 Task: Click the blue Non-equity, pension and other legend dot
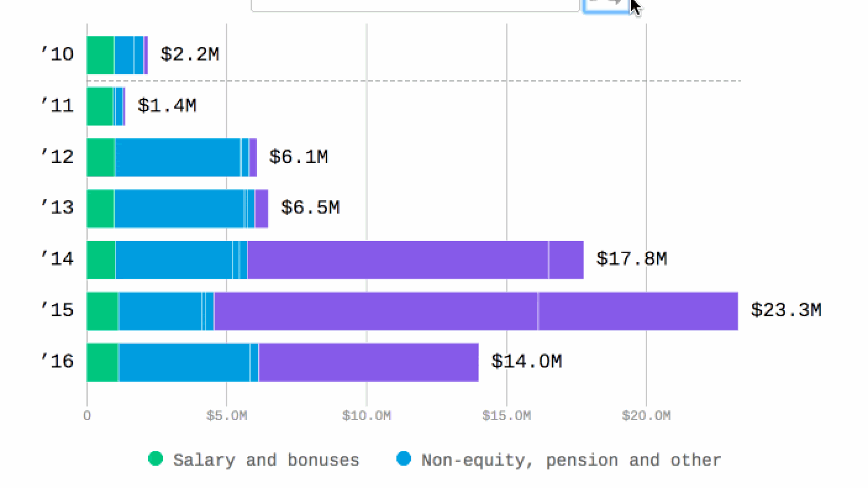[404, 459]
